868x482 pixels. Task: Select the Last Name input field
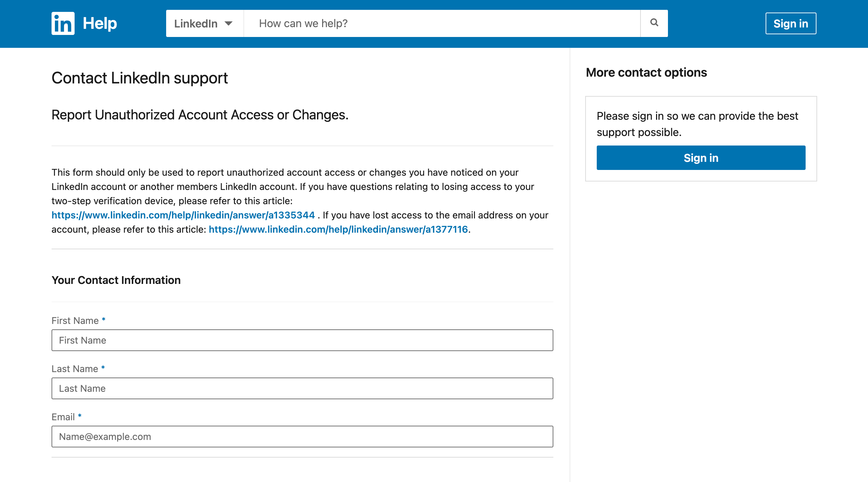click(302, 388)
